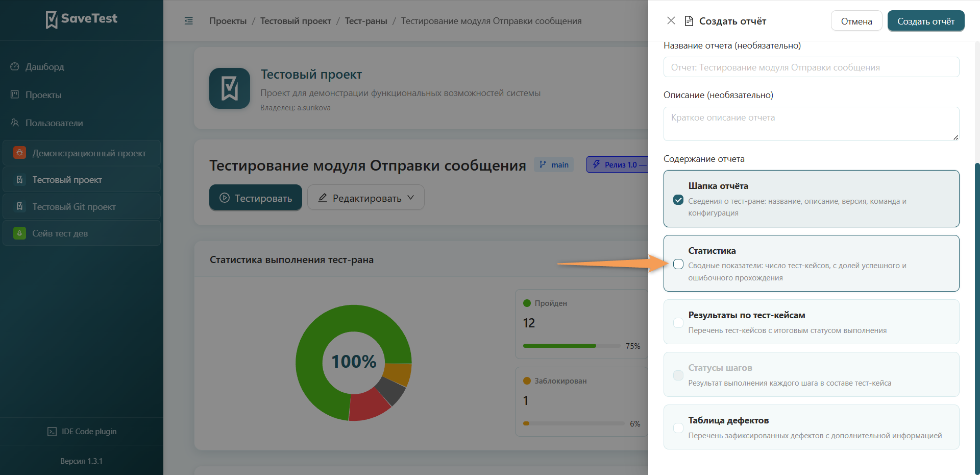Click the Тестовый Git проект icon
Image resolution: width=980 pixels, height=475 pixels.
19,206
